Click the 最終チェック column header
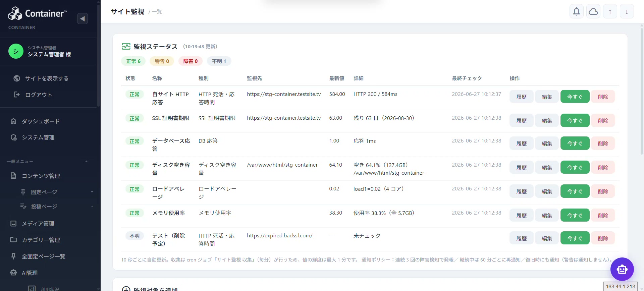This screenshot has height=291, width=644. click(467, 78)
